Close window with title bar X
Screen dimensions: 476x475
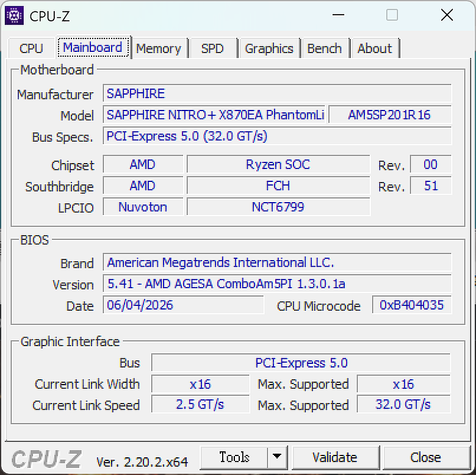(x=447, y=15)
